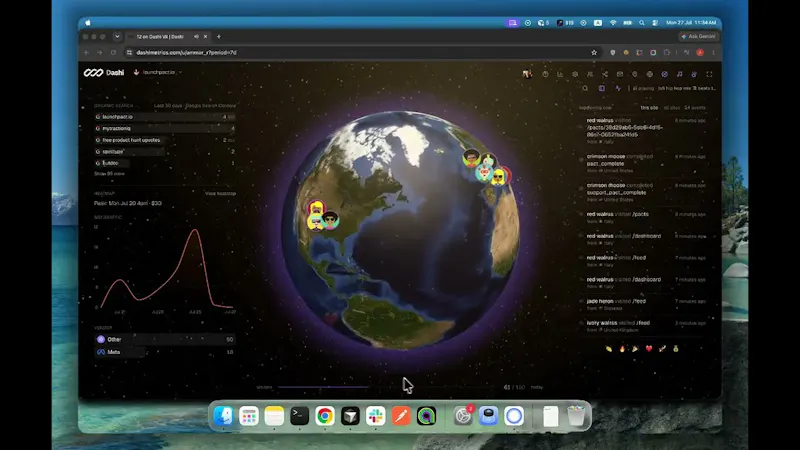
Task: Open the Chrome three-dot menu
Action: [x=713, y=53]
